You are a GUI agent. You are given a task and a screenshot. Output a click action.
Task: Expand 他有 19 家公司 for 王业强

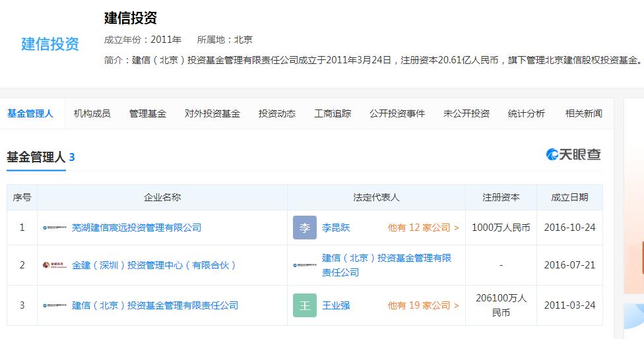pos(423,305)
